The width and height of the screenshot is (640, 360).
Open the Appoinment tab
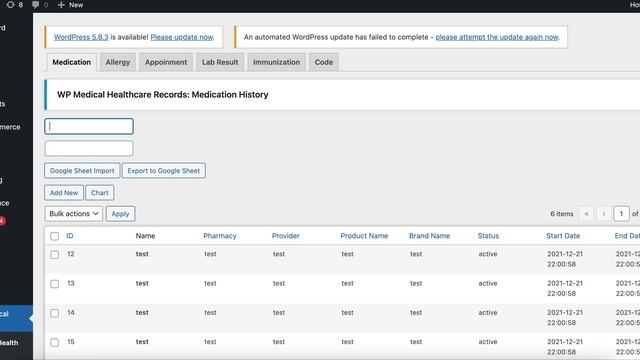[166, 62]
